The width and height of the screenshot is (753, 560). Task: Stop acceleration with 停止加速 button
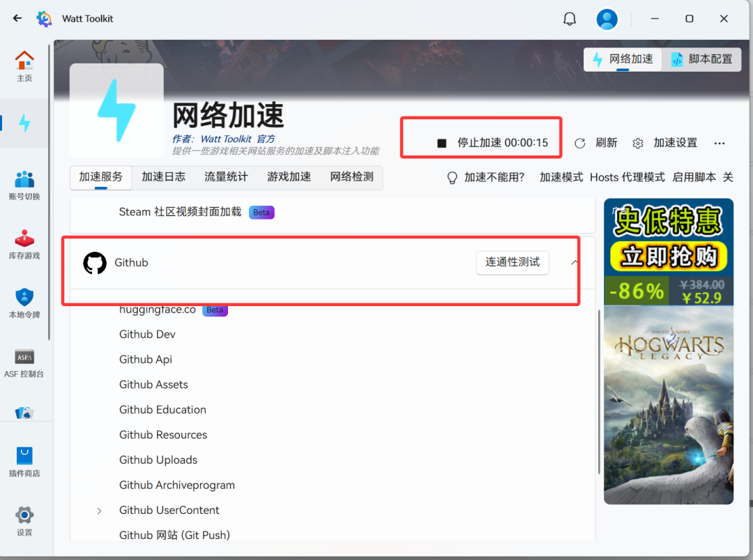point(492,143)
